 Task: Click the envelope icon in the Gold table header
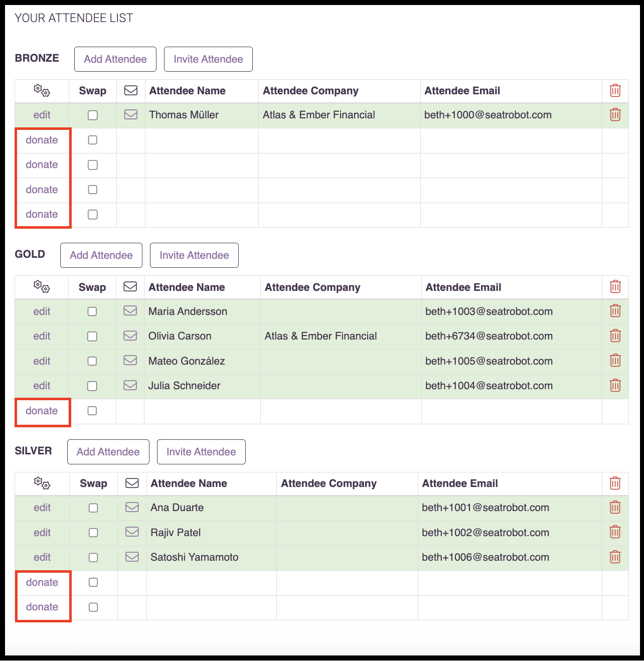coord(130,287)
